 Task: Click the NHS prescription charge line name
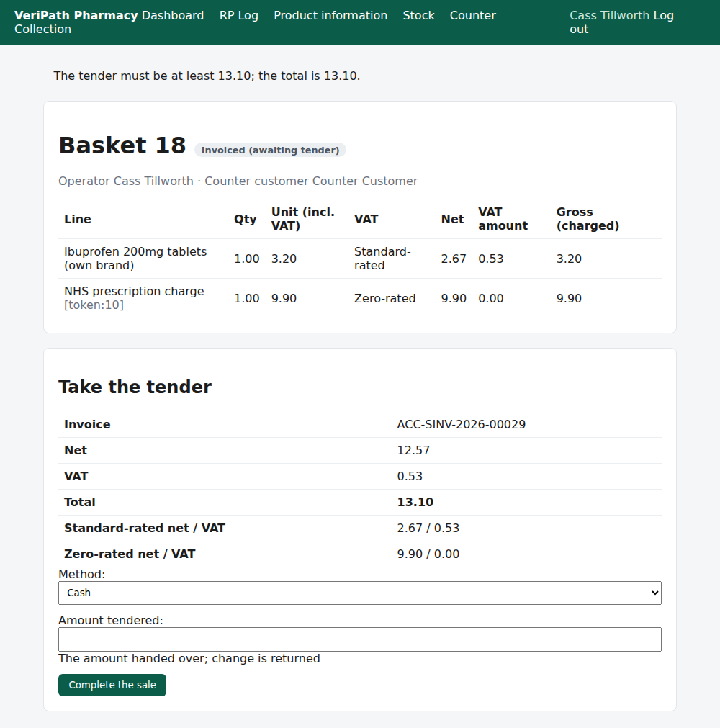click(x=134, y=291)
